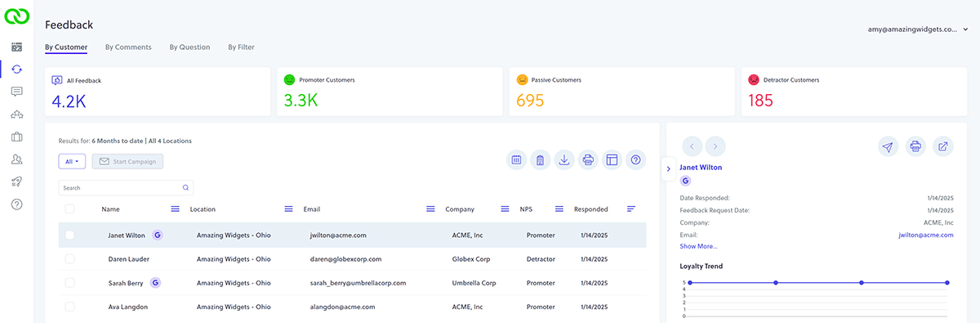Image resolution: width=980 pixels, height=323 pixels.
Task: Click the green logo in the sidebar
Action: [16, 16]
